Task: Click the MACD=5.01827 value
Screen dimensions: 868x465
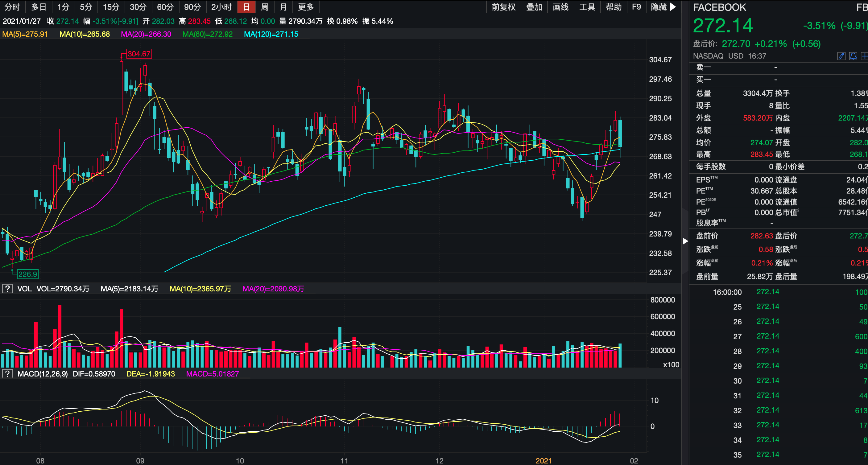Action: click(x=213, y=374)
